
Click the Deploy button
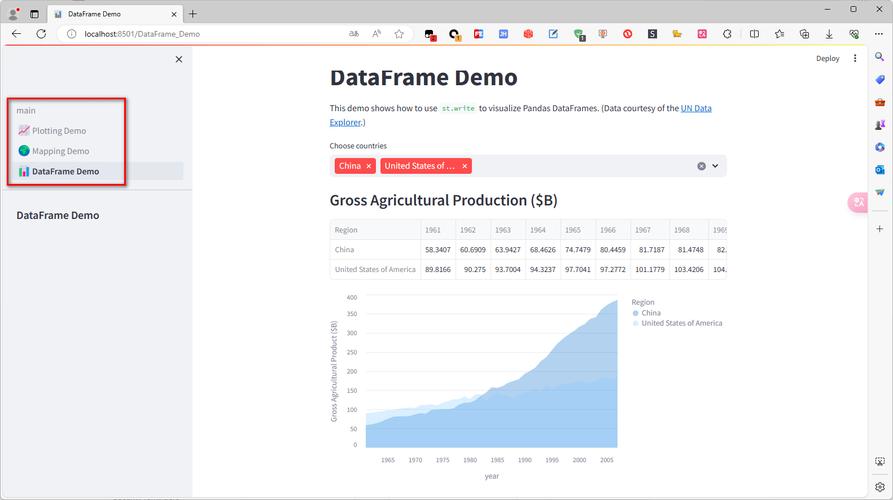(827, 59)
